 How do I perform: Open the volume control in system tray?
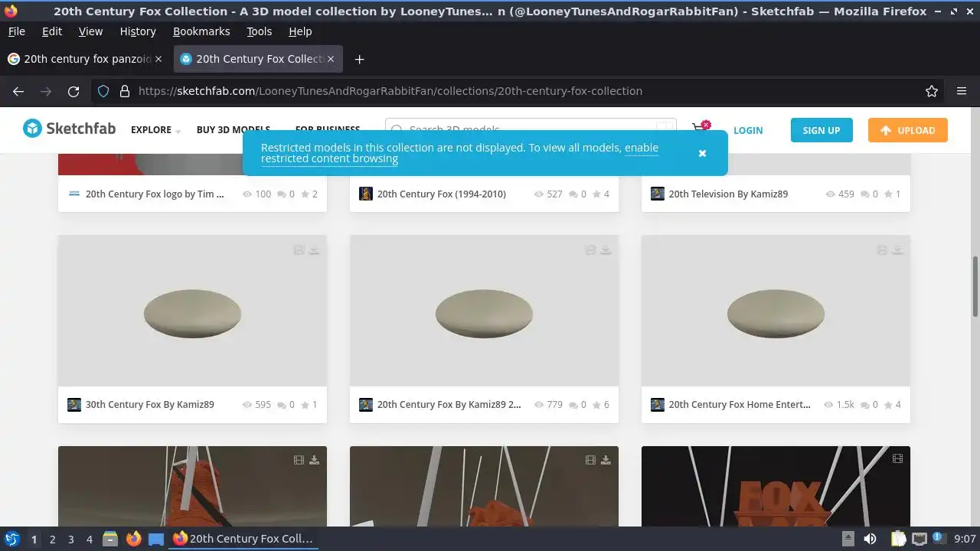(870, 539)
